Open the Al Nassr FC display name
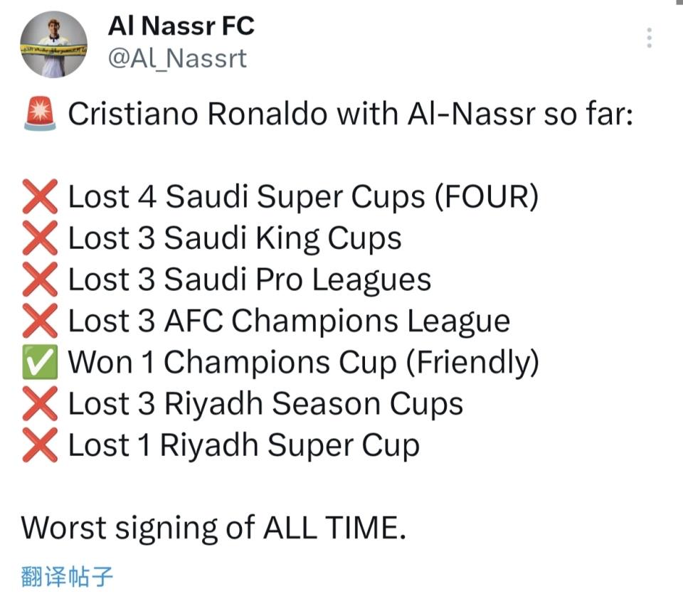This screenshot has height=616, width=683. pos(181,26)
